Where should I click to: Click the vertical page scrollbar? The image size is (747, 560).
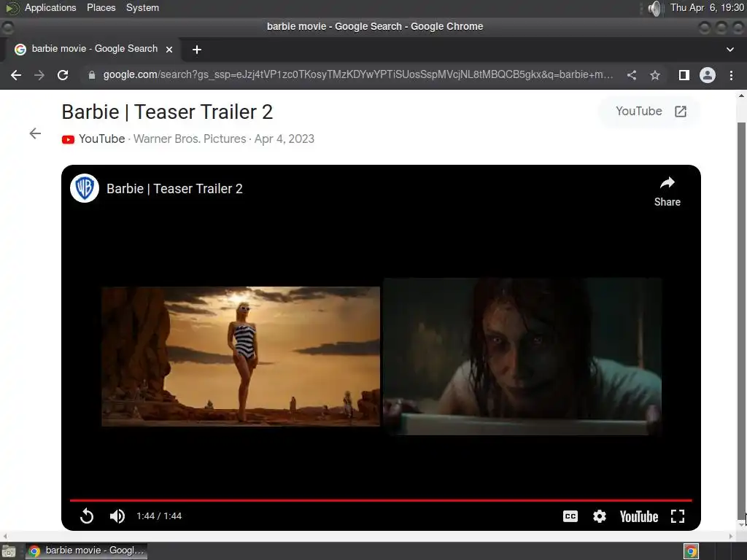(741, 319)
